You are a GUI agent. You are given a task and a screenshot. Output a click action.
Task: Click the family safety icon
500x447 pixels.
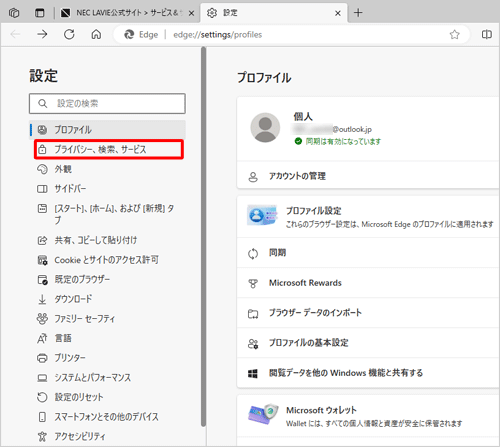click(x=42, y=319)
